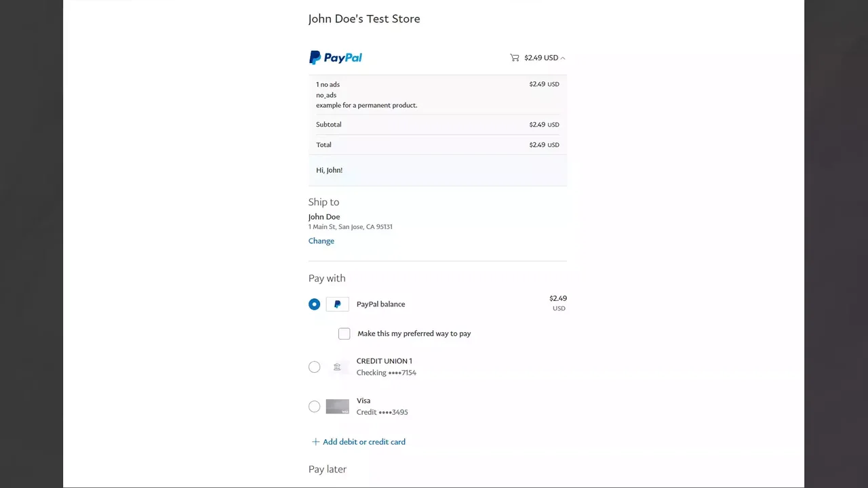The image size is (868, 488).
Task: Select the Visa credit radio button
Action: tap(314, 407)
